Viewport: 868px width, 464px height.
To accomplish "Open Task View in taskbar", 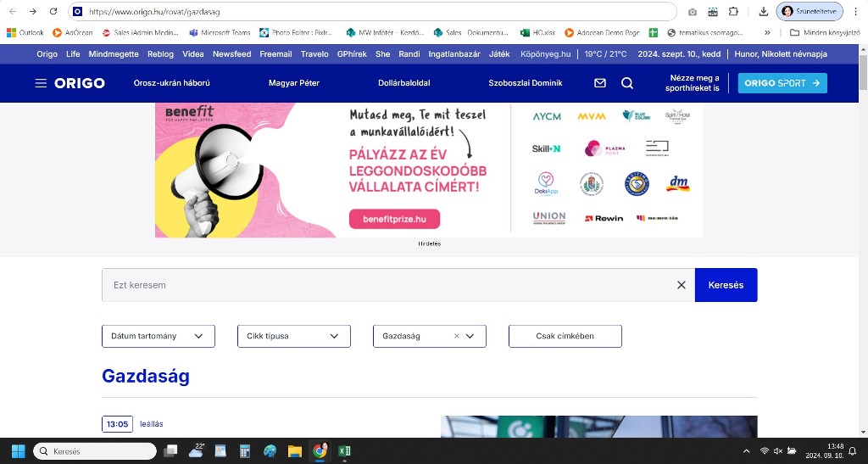I will point(171,451).
